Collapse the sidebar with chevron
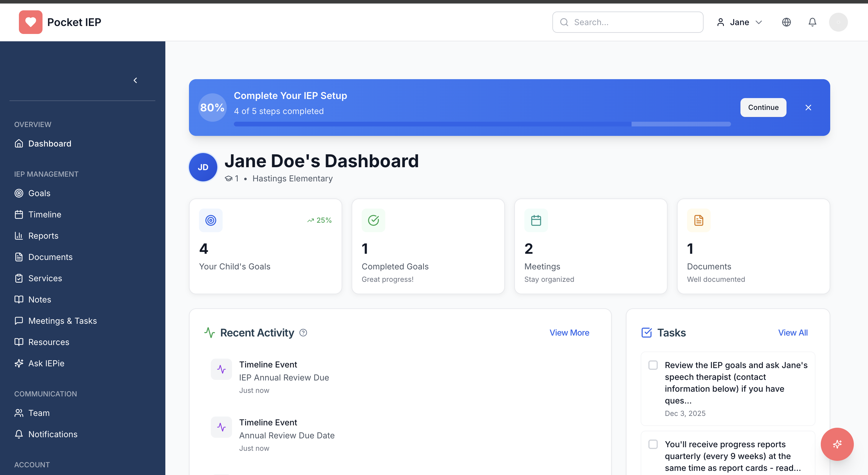868x475 pixels. (x=136, y=80)
